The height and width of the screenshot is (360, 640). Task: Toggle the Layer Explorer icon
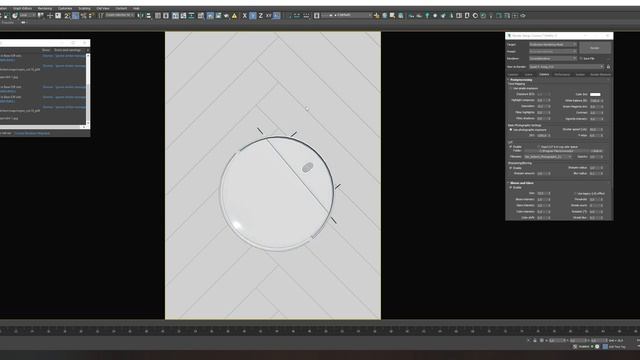coord(166,16)
